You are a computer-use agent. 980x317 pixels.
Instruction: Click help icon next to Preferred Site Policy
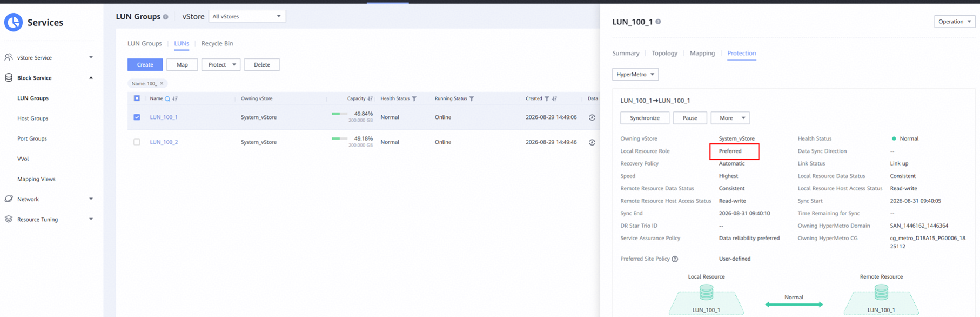pos(675,259)
